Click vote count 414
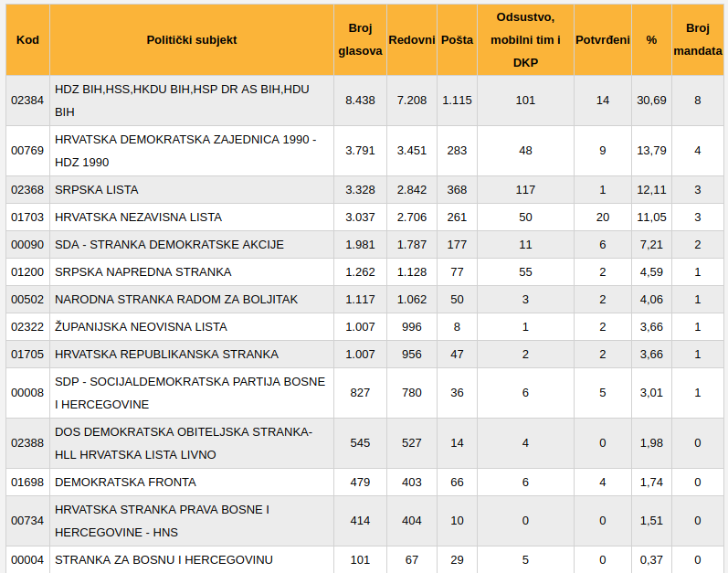The image size is (728, 573). (360, 521)
